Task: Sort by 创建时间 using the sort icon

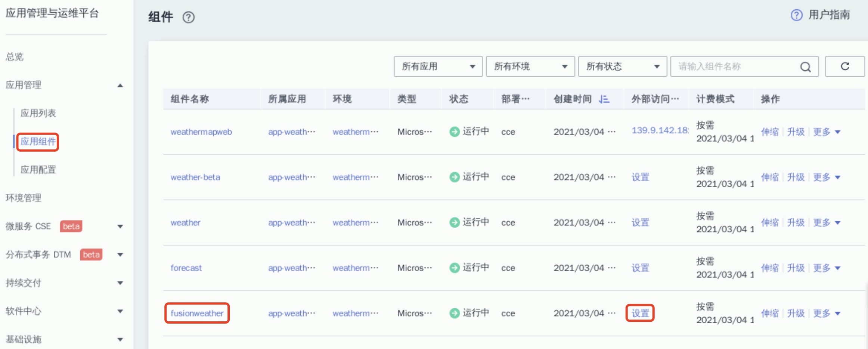Action: 604,99
